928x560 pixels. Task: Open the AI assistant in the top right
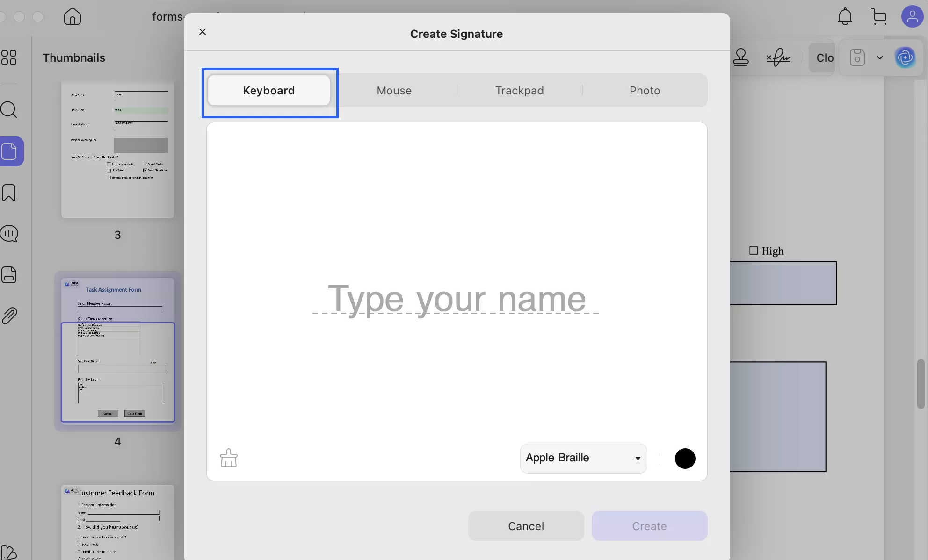(x=905, y=57)
